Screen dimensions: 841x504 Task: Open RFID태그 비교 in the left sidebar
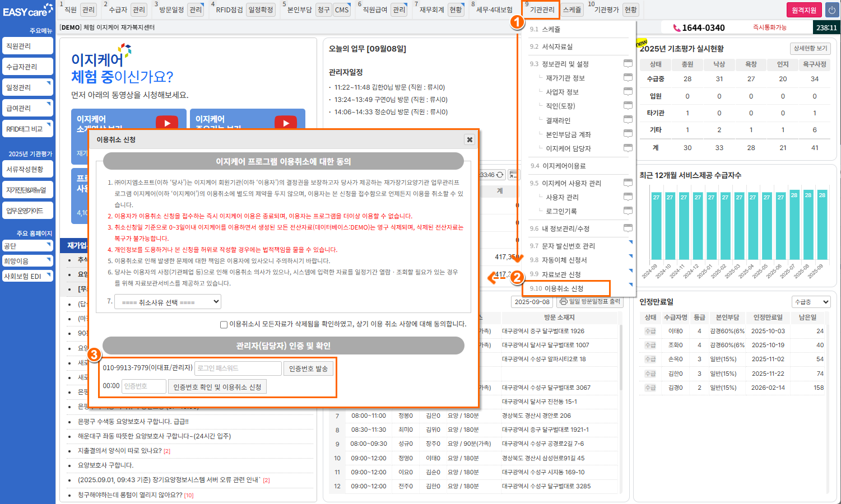(28, 129)
